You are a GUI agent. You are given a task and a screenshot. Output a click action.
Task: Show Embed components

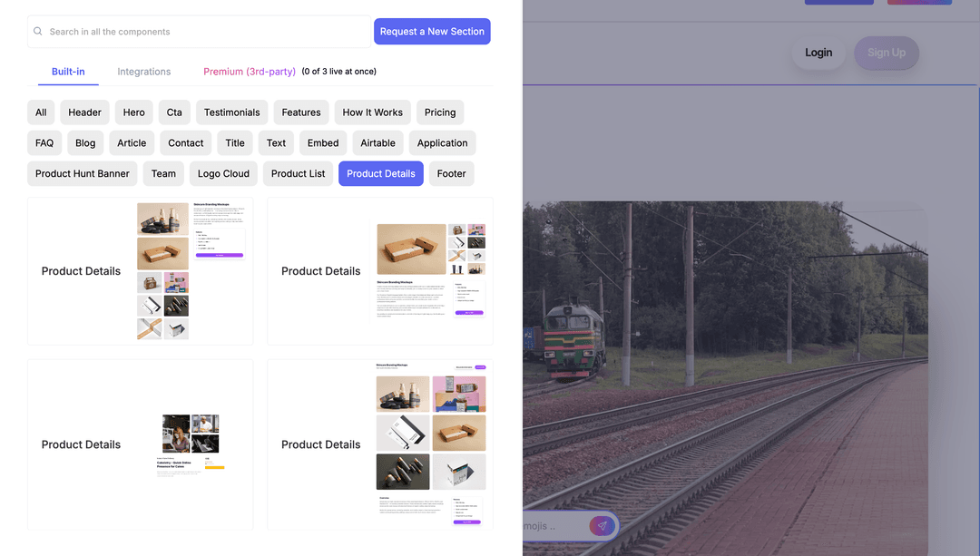pyautogui.click(x=323, y=143)
